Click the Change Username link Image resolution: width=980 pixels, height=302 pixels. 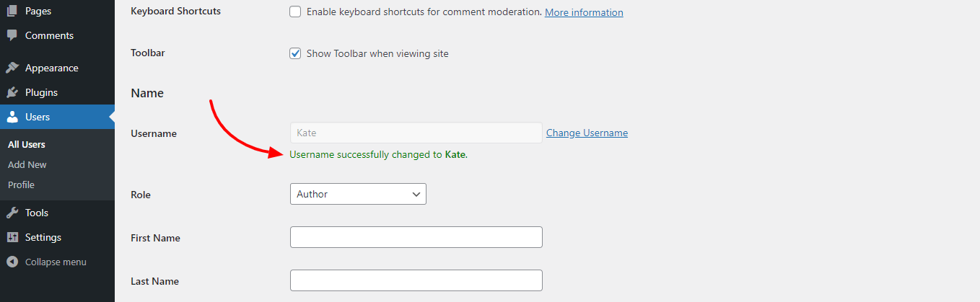[x=587, y=133]
